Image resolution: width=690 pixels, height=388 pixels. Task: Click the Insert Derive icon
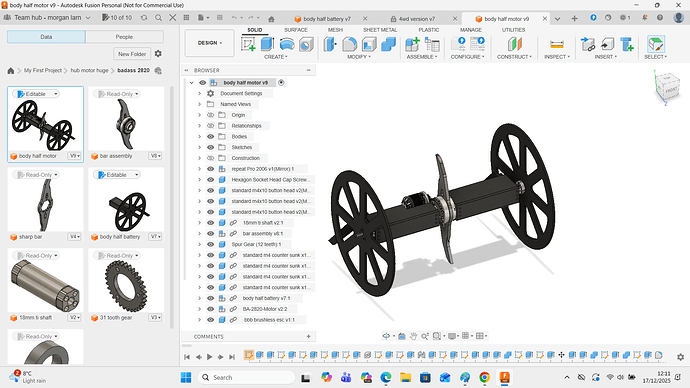coord(588,44)
